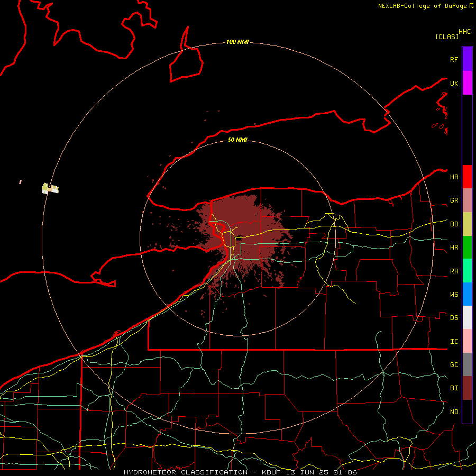This screenshot has width=476, height=476.
Task: Click the UK legend label
Action: point(454,83)
